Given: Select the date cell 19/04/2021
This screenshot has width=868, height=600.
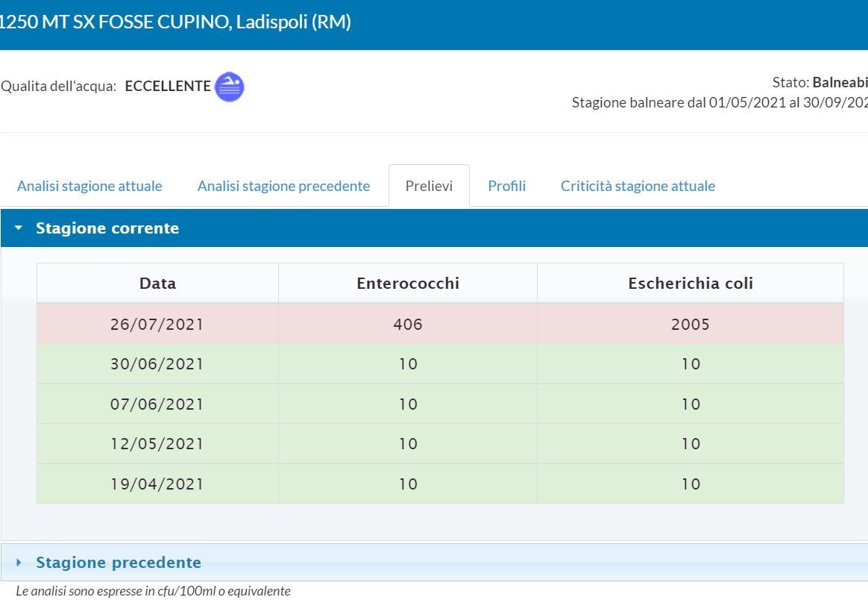Looking at the screenshot, I should tap(157, 484).
